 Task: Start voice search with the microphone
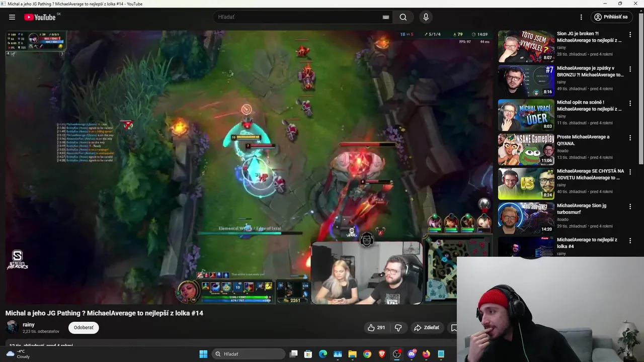426,17
